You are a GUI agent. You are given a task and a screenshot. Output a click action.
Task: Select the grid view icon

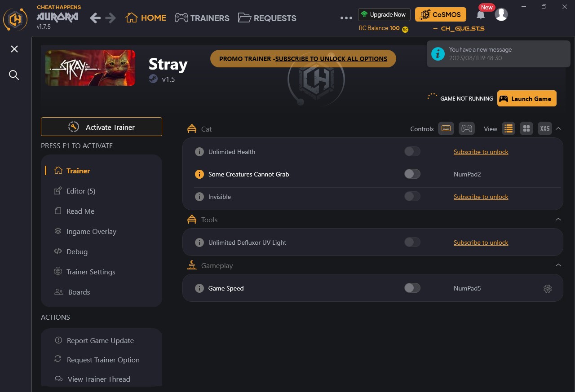point(526,128)
